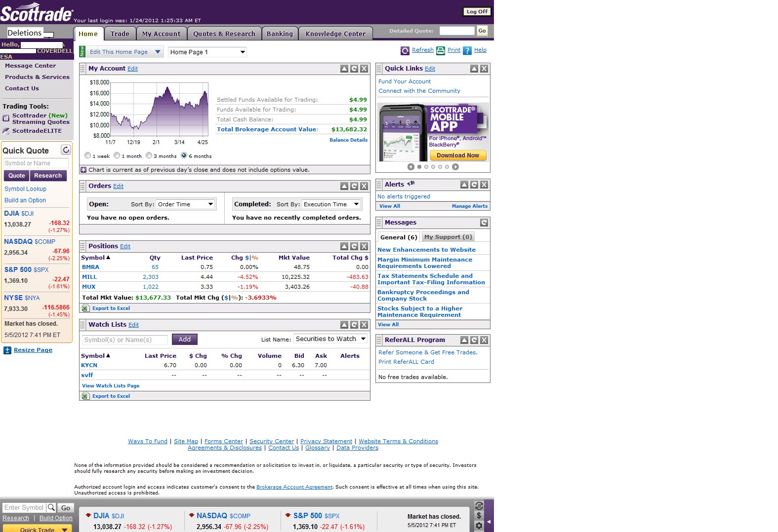This screenshot has width=778, height=532.
Task: Select the 1 month chart range
Action: coord(117,155)
